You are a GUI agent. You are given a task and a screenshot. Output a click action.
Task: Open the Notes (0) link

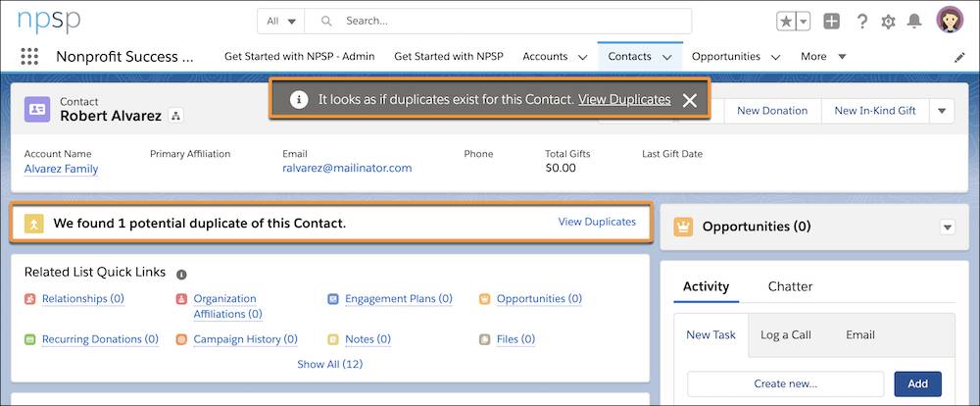368,339
